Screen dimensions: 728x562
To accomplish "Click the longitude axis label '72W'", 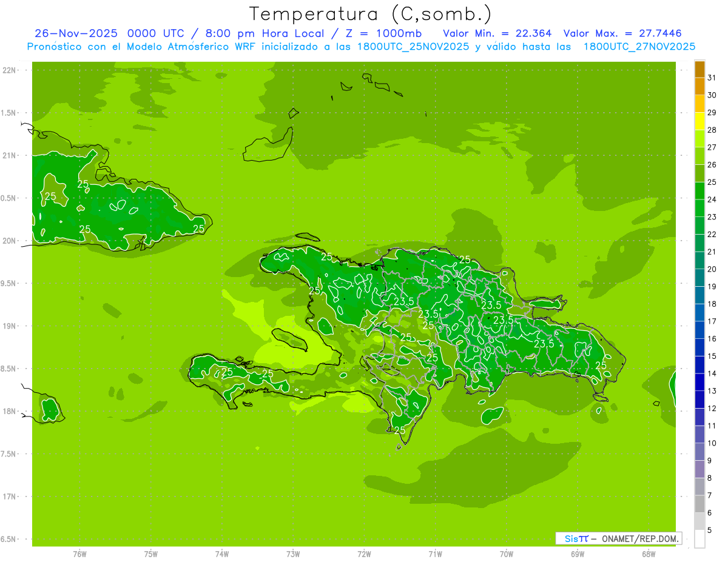I will (x=364, y=554).
